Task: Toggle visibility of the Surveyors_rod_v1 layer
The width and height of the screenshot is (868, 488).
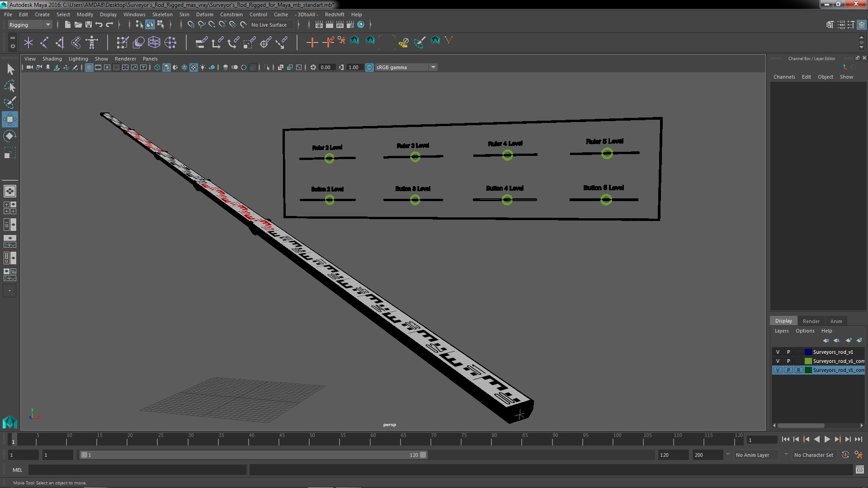Action: tap(778, 352)
